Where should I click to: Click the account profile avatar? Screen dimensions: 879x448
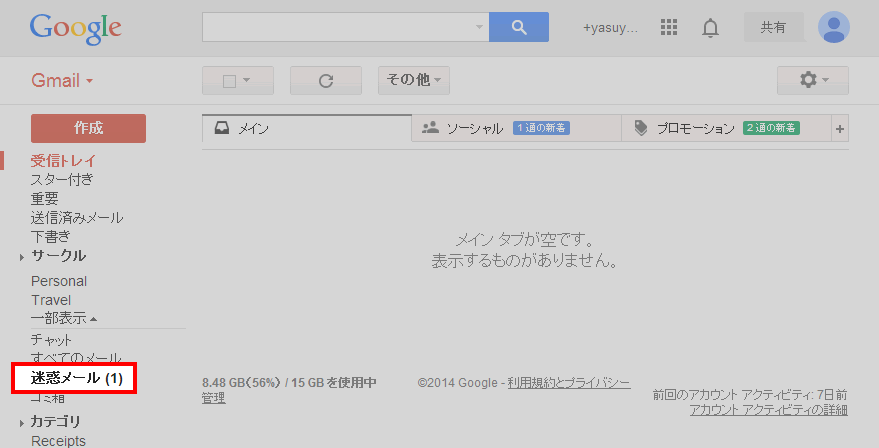[x=833, y=28]
